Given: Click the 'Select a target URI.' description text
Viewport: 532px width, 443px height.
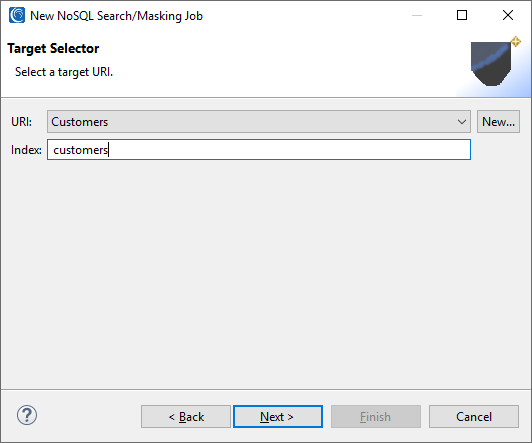Looking at the screenshot, I should [64, 72].
